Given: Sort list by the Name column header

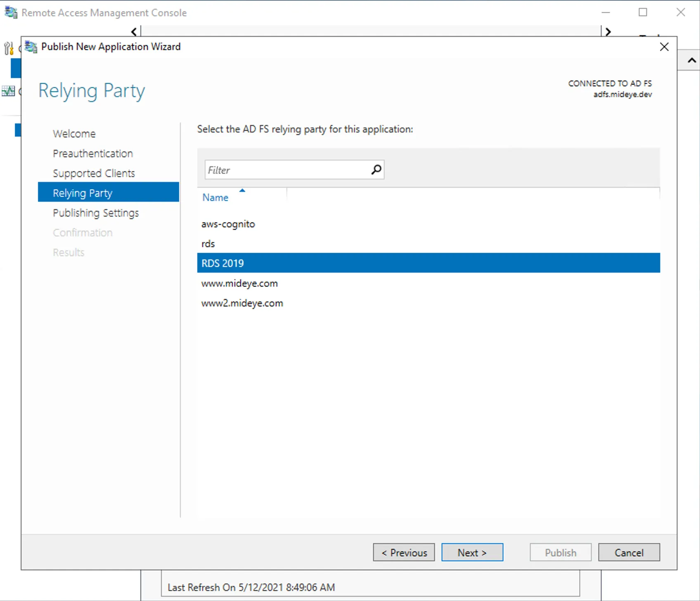Looking at the screenshot, I should click(x=215, y=198).
